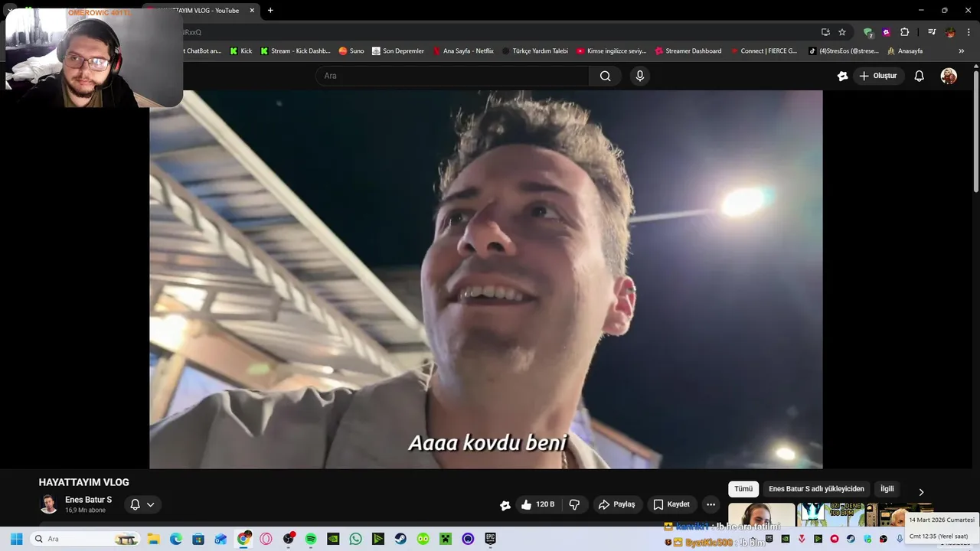Open Outlook from the taskbar
This screenshot has width=980, height=551.
click(220, 539)
